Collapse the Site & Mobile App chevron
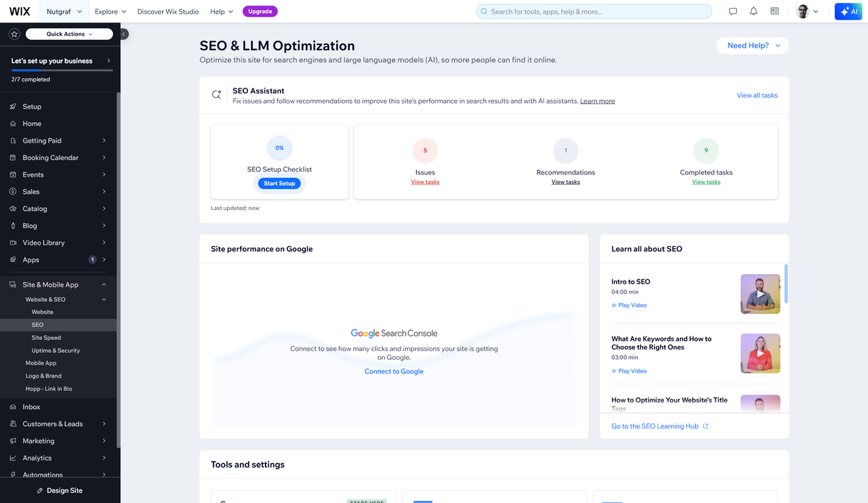Viewport: 868px width, 503px height. click(x=104, y=285)
